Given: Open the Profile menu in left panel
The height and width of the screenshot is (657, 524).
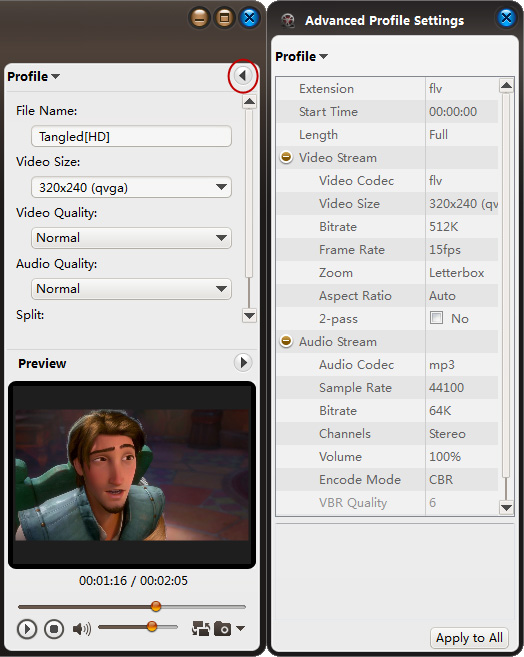Looking at the screenshot, I should coord(34,76).
